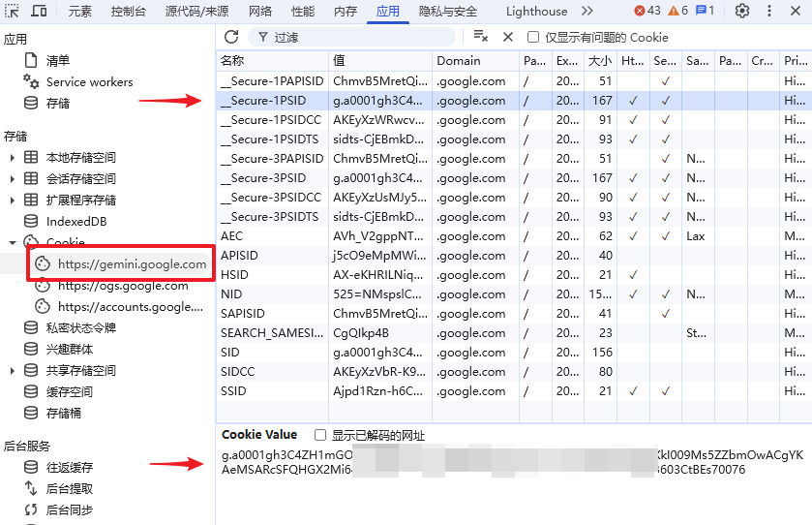Select __Secure-3PAPISID cookie row
Screen dimensions: 812x525
pos(514,159)
